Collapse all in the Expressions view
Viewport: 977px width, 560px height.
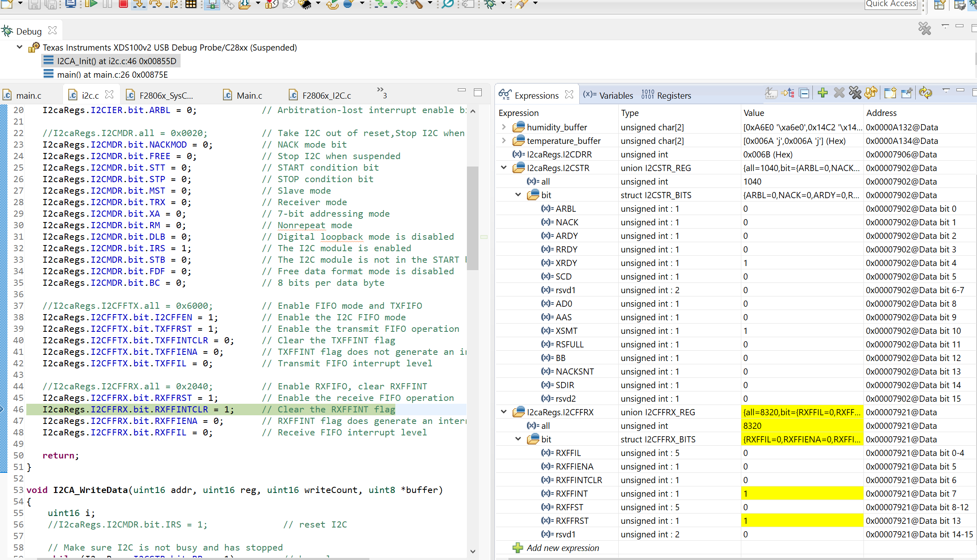point(804,93)
